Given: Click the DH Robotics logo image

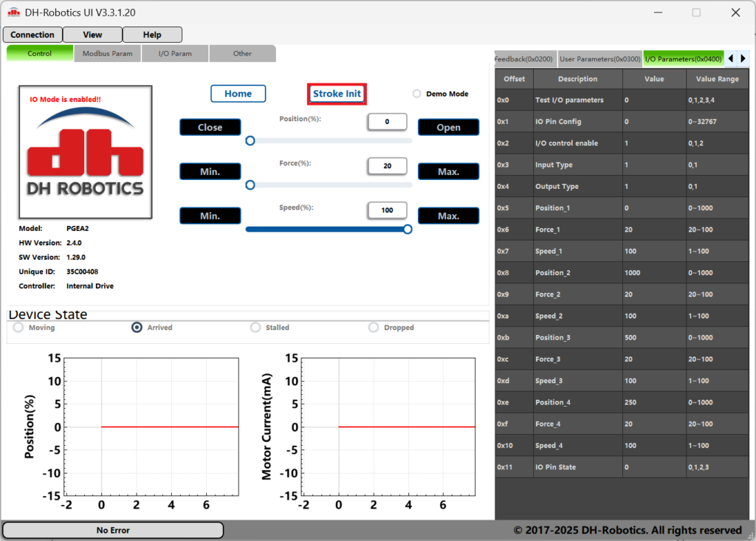Looking at the screenshot, I should click(86, 152).
